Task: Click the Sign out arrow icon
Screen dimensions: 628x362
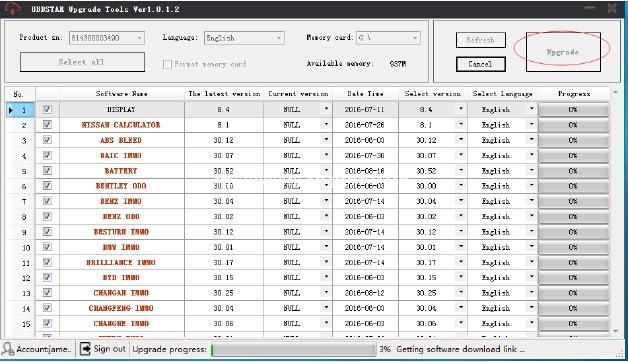Action: coord(85,349)
